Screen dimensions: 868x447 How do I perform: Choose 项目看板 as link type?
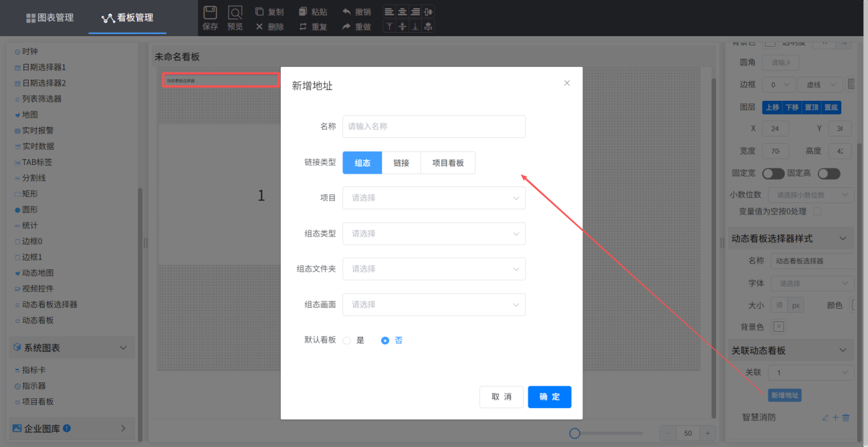448,162
